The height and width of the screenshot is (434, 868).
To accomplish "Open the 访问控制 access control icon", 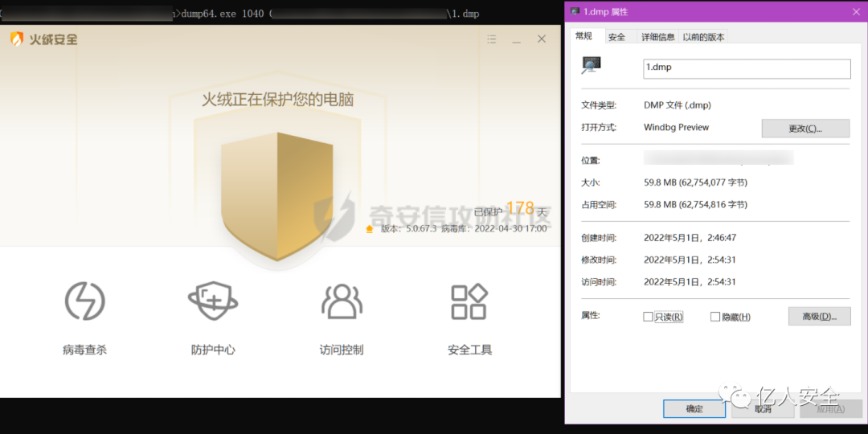I will coord(342,301).
